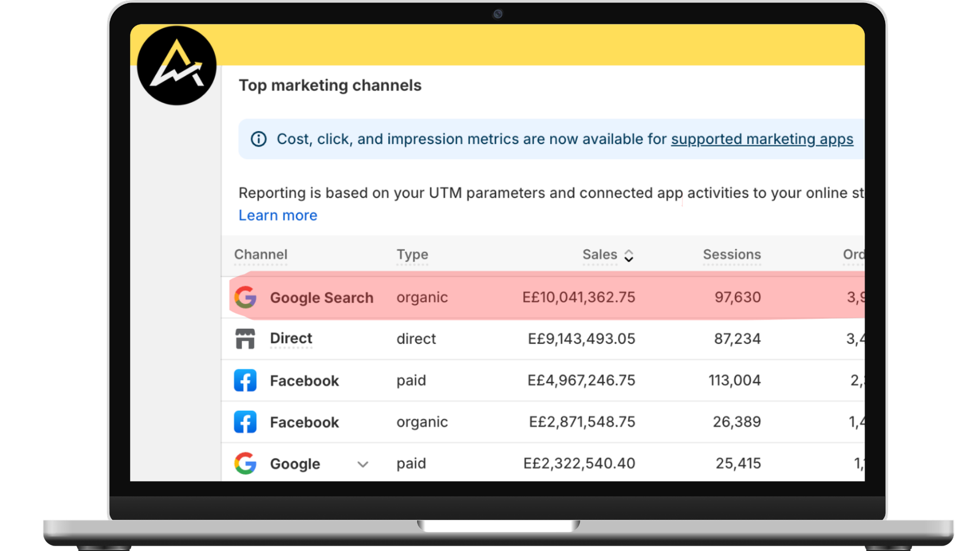The height and width of the screenshot is (551, 980).
Task: Click the sessions value 26,389
Action: click(x=737, y=422)
